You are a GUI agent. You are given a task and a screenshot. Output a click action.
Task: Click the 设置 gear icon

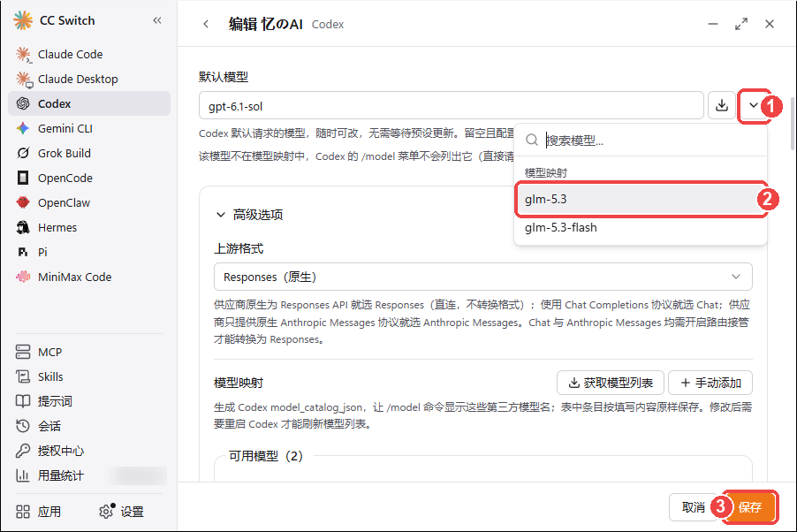106,511
